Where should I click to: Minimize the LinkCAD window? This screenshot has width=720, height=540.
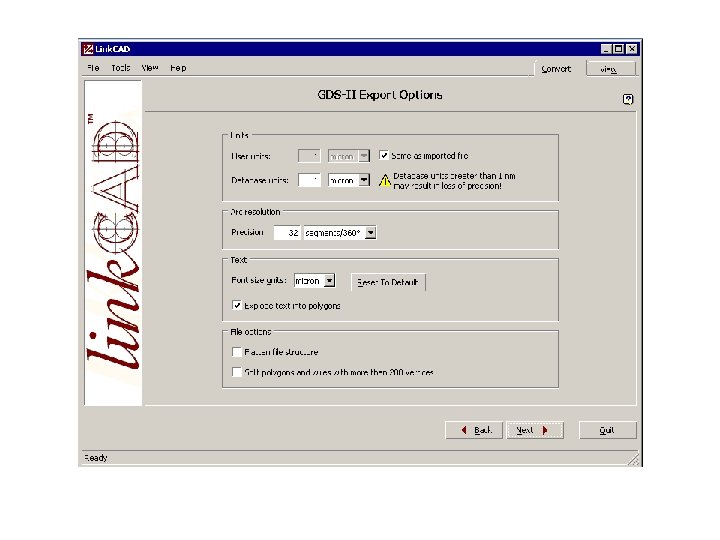606,49
